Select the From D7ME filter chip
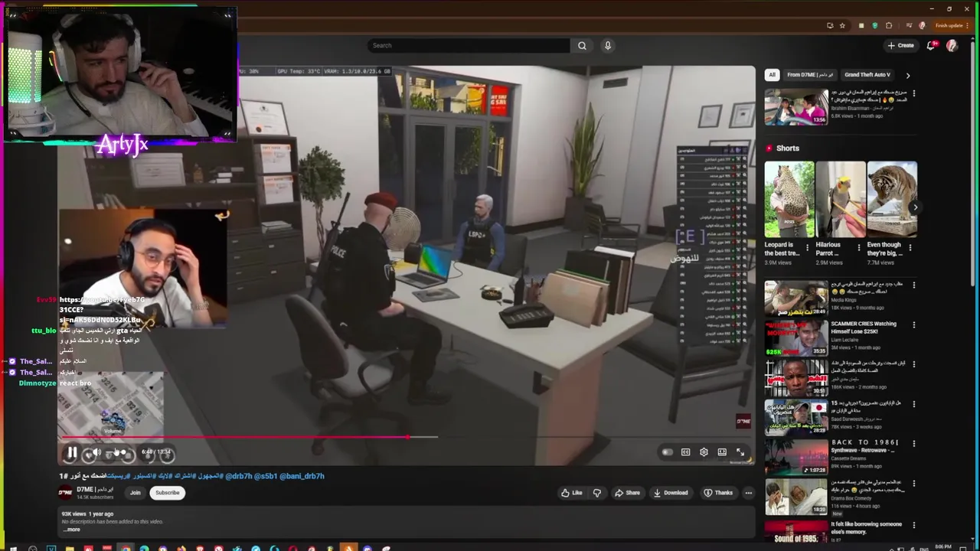 810,75
